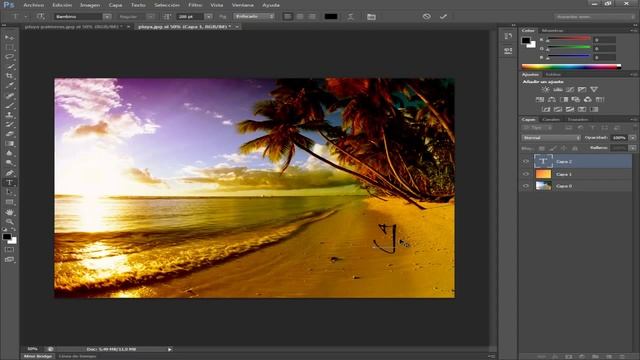Select the History Brush tool
640x360 pixels.
pos(9,124)
